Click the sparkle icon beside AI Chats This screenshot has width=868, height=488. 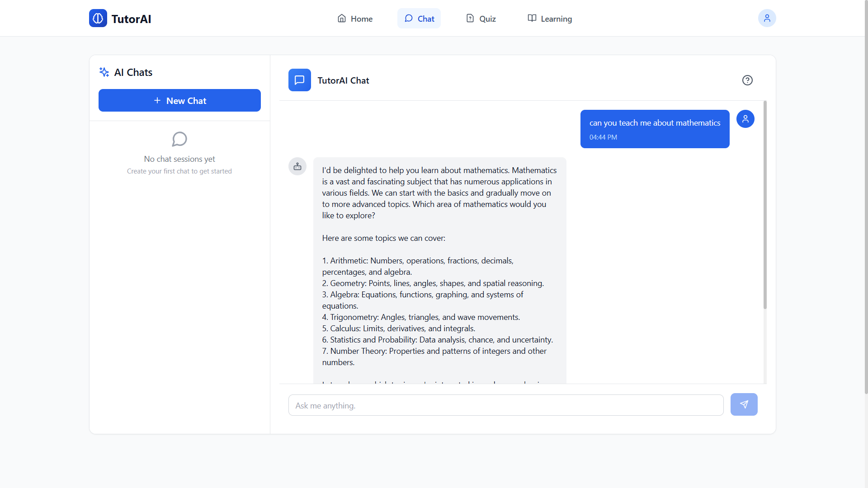104,72
